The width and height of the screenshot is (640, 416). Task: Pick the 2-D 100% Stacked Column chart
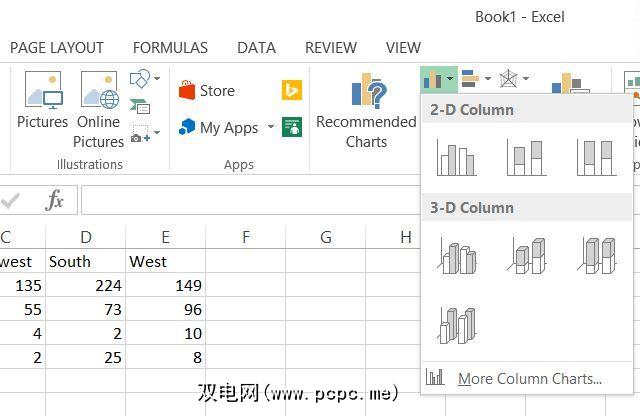[x=595, y=157]
